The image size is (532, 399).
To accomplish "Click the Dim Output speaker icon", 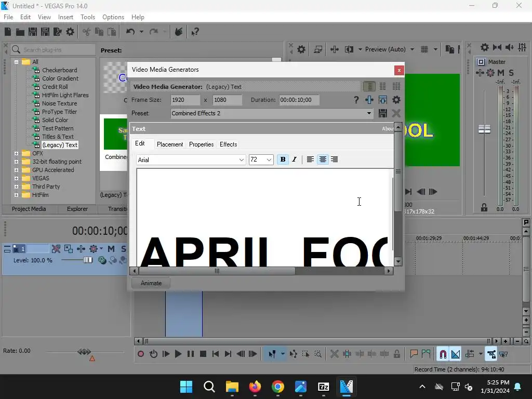I will point(510,47).
